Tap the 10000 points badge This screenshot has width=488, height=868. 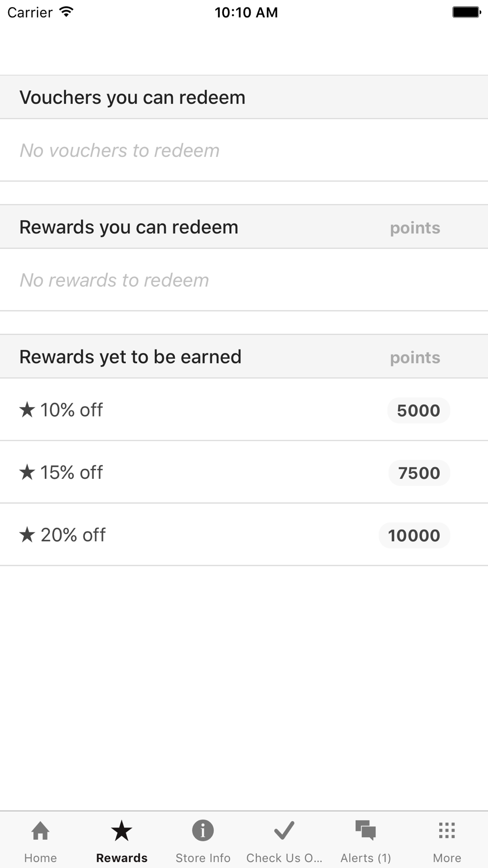[414, 535]
